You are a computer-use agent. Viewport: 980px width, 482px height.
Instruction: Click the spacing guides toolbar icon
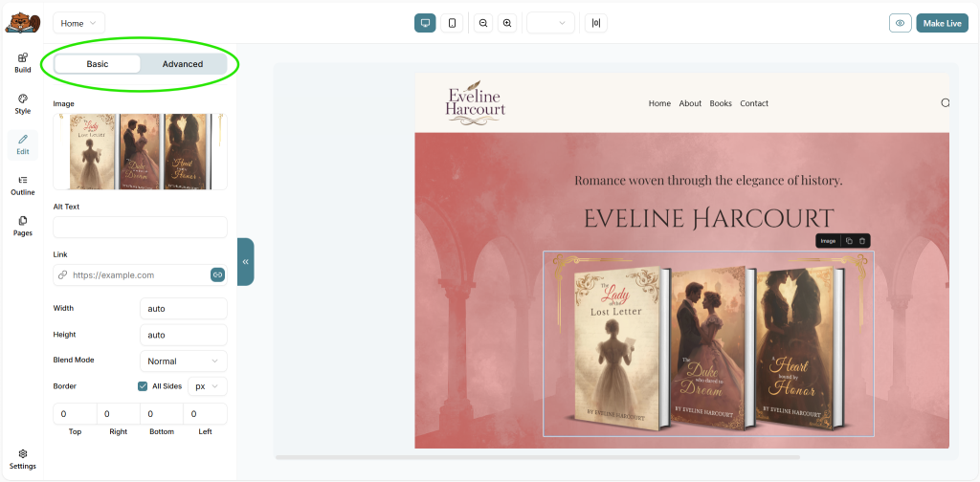click(x=596, y=23)
